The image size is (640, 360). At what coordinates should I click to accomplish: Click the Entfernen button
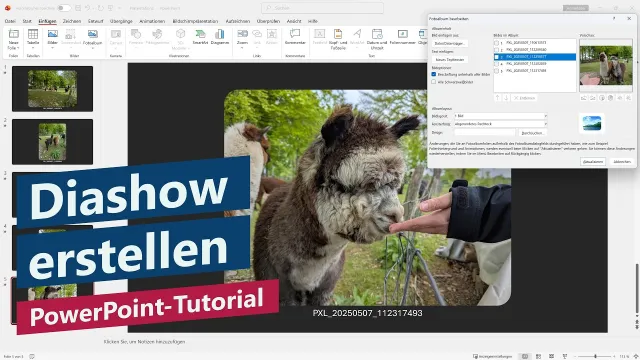[x=524, y=98]
